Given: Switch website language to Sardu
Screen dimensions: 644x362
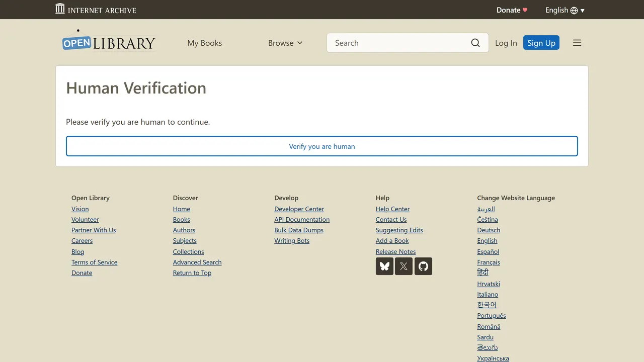Looking at the screenshot, I should [486, 337].
